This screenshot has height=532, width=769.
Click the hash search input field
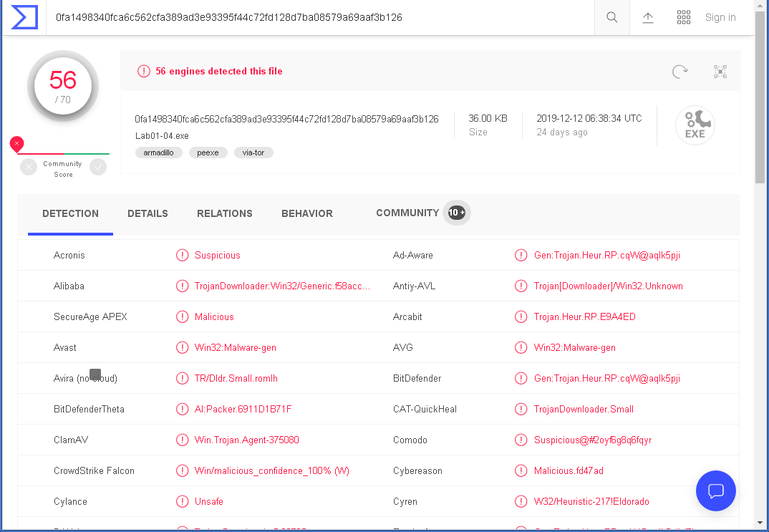click(320, 17)
